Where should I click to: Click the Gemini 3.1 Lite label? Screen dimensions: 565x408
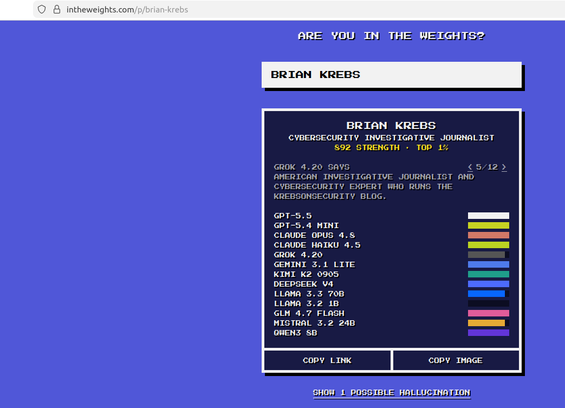pyautogui.click(x=314, y=265)
